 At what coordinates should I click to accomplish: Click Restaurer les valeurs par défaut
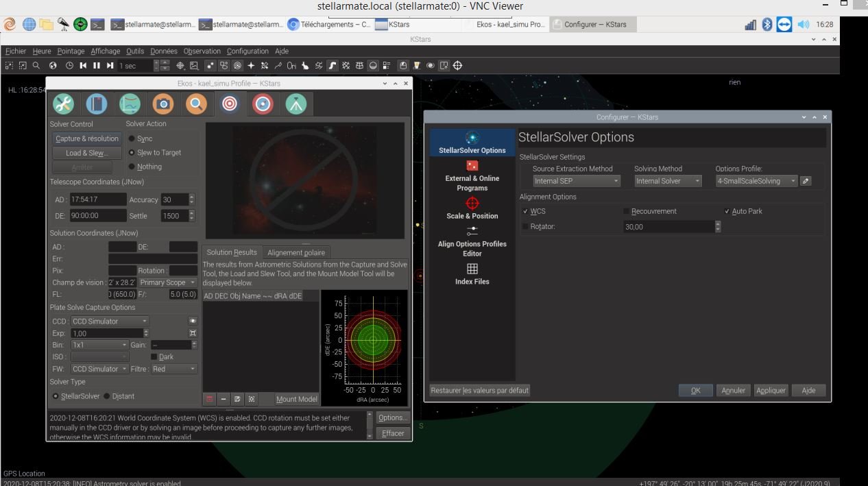pyautogui.click(x=480, y=390)
